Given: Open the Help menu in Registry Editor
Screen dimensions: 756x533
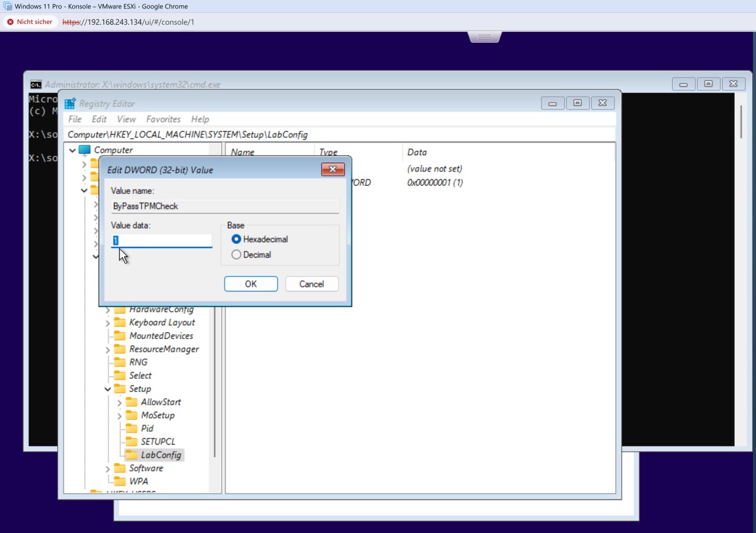Looking at the screenshot, I should click(200, 119).
